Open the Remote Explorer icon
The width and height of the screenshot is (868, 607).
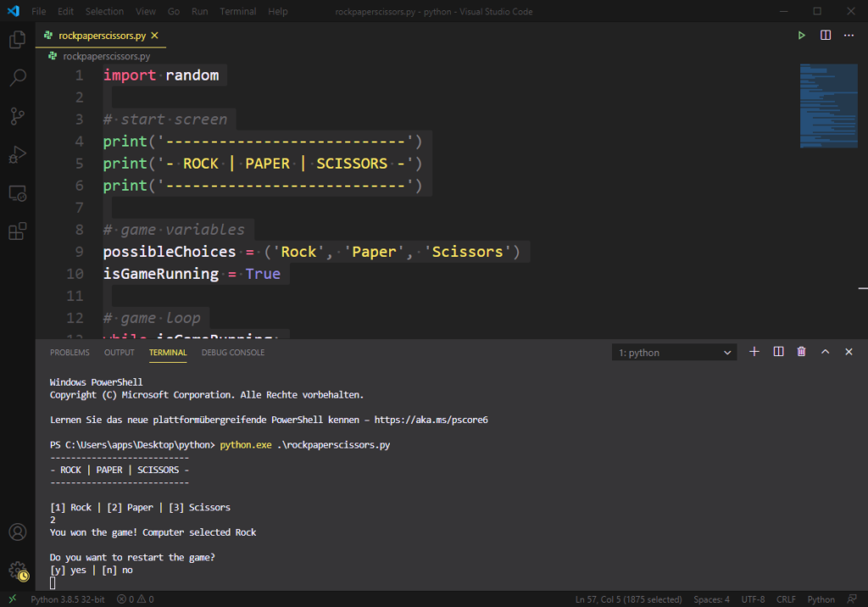click(x=17, y=193)
